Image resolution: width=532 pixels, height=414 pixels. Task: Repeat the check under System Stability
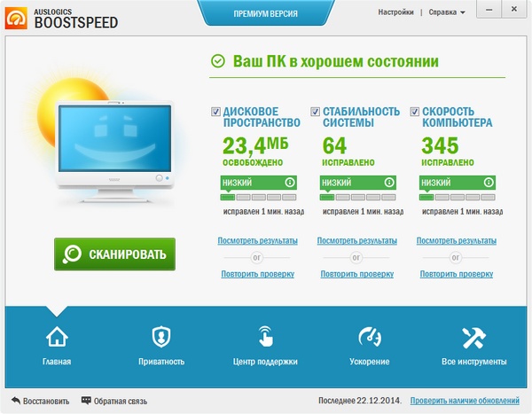pos(356,274)
